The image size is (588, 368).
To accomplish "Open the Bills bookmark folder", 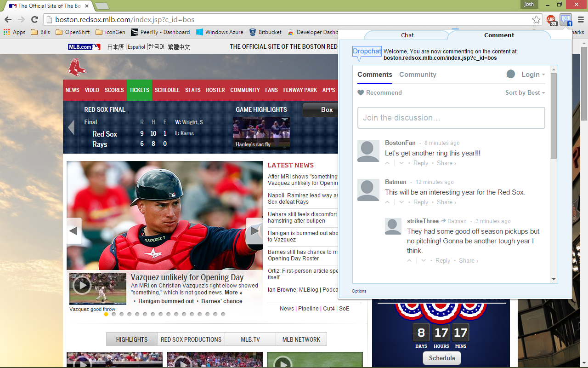I will [40, 32].
